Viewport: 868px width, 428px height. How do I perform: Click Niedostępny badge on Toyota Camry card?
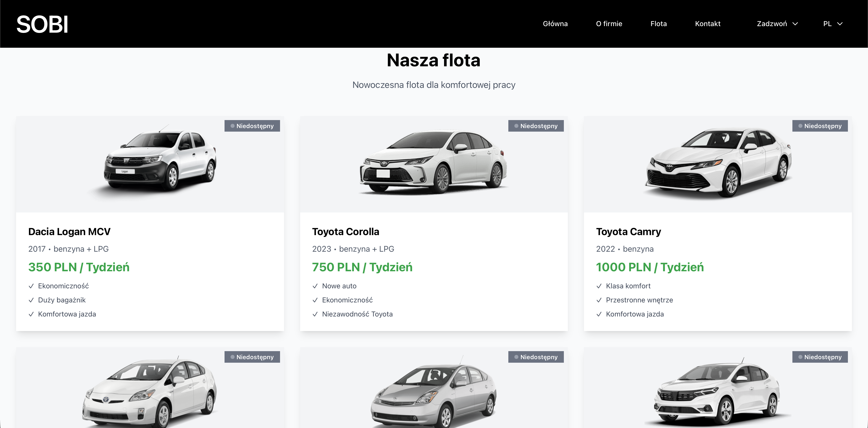click(820, 126)
